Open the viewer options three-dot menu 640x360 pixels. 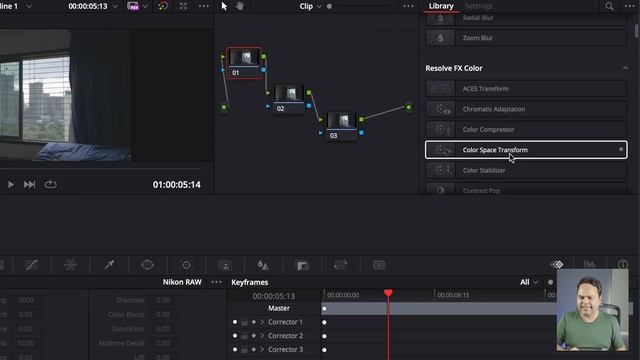tap(204, 6)
